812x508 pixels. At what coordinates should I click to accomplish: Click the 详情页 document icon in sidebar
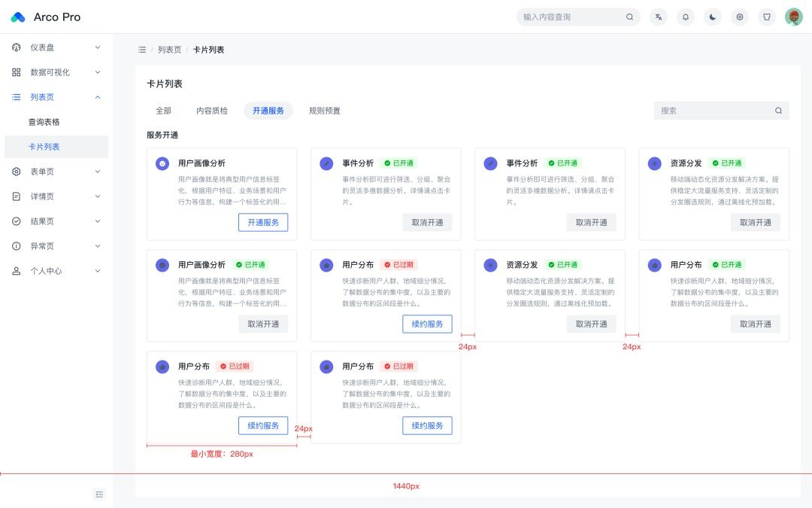[17, 196]
